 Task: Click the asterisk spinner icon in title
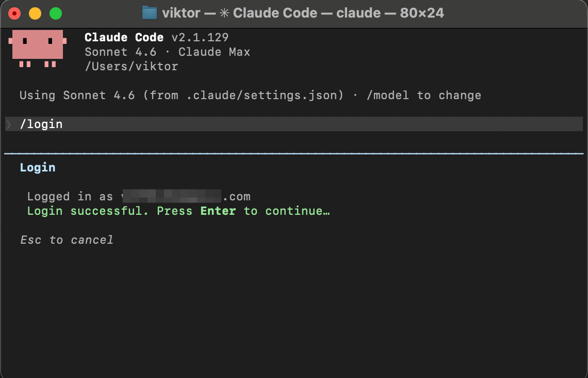[x=224, y=13]
